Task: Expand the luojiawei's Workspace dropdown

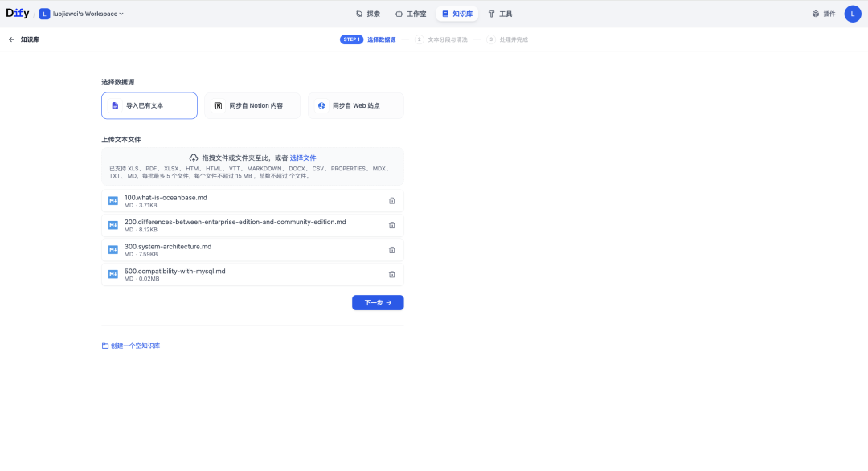Action: pos(83,13)
